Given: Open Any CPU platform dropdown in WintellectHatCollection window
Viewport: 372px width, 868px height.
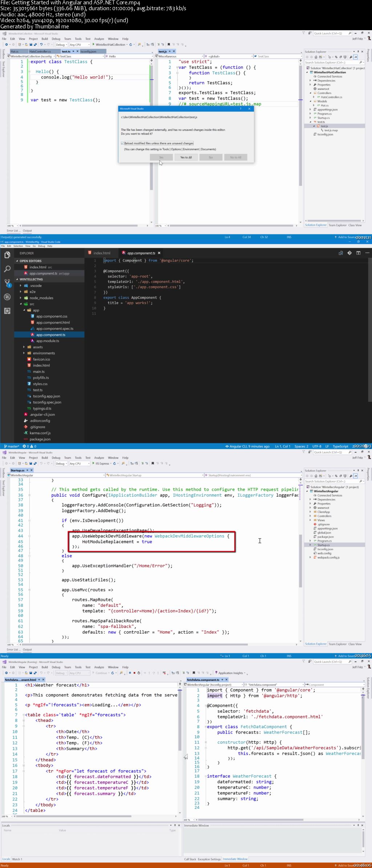Looking at the screenshot, I should coord(80,45).
